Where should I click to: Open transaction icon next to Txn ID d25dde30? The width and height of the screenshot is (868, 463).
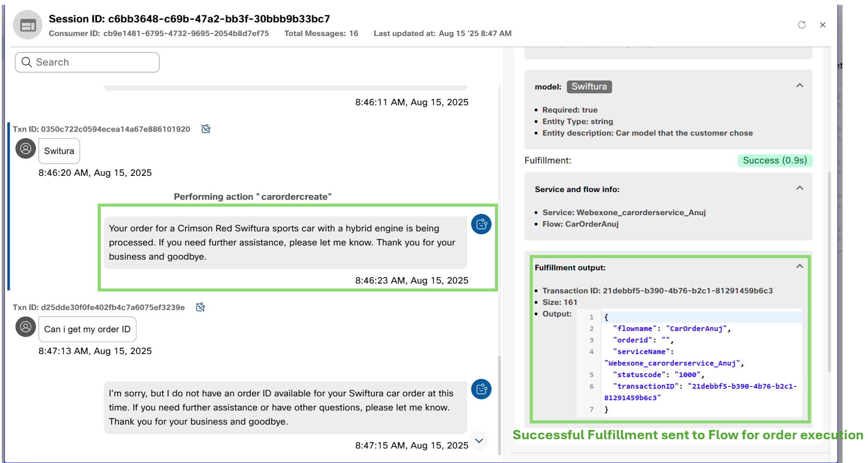[201, 307]
